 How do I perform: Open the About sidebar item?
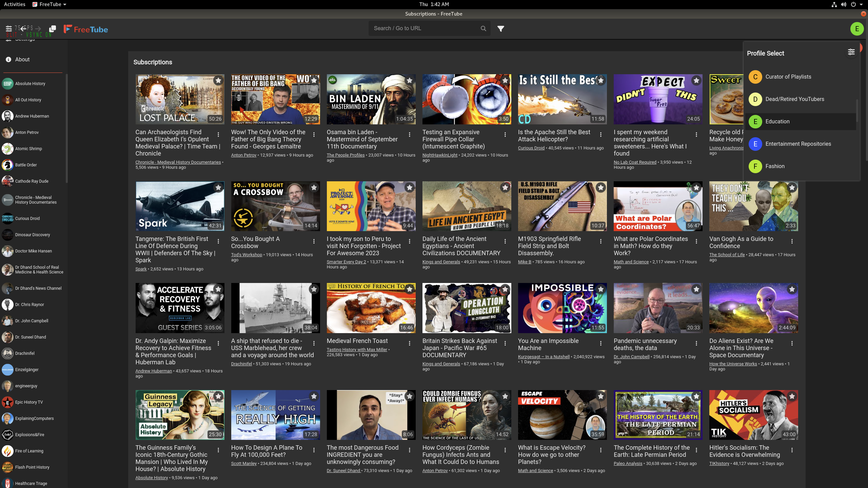point(34,59)
